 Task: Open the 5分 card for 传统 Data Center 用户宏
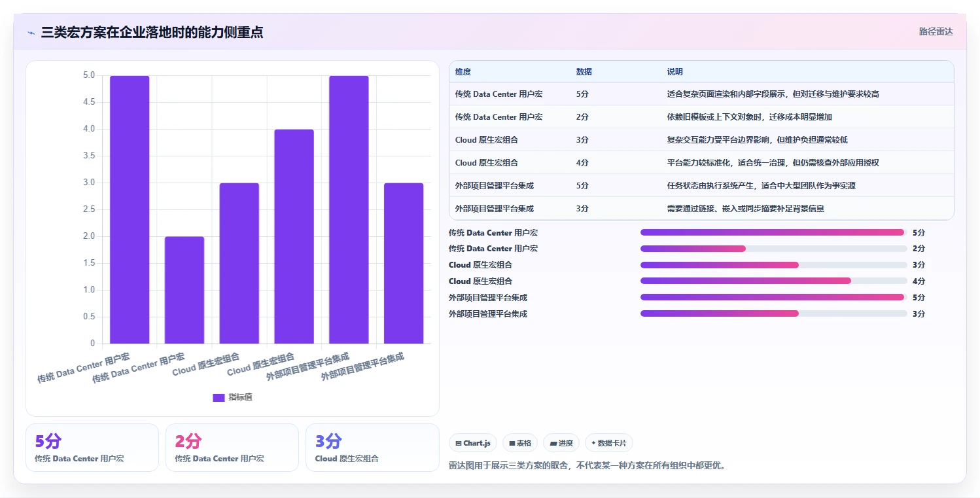pos(92,448)
